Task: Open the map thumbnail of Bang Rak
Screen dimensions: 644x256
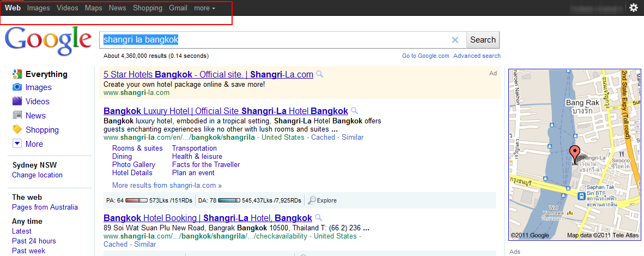Action: click(575, 154)
